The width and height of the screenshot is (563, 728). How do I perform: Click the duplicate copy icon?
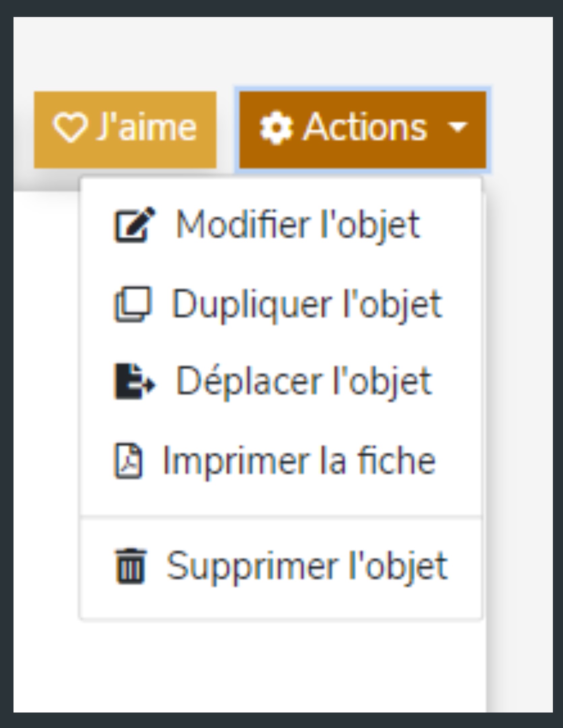click(132, 304)
